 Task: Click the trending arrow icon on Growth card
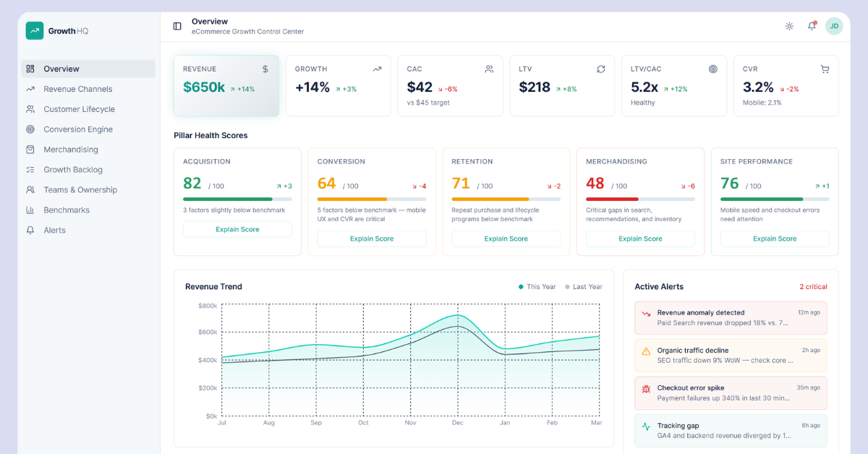377,69
